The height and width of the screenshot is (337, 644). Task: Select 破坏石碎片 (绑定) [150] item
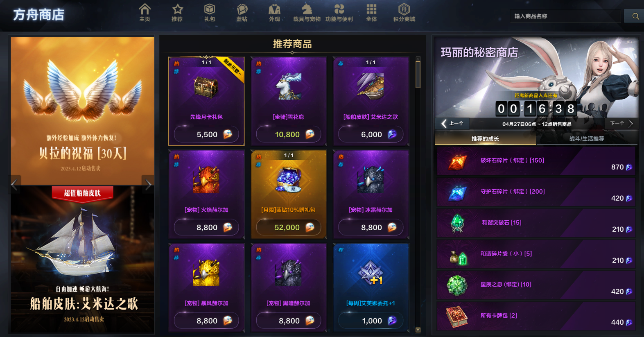(x=536, y=161)
